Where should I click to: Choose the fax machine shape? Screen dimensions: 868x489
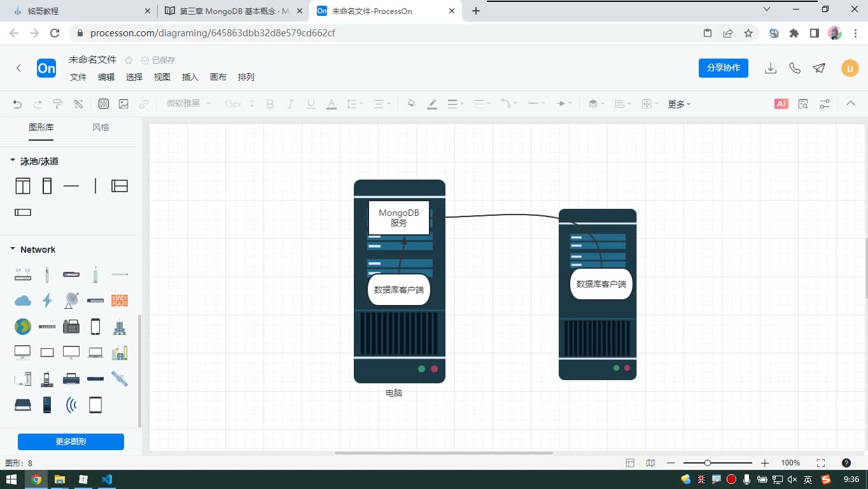[71, 327]
